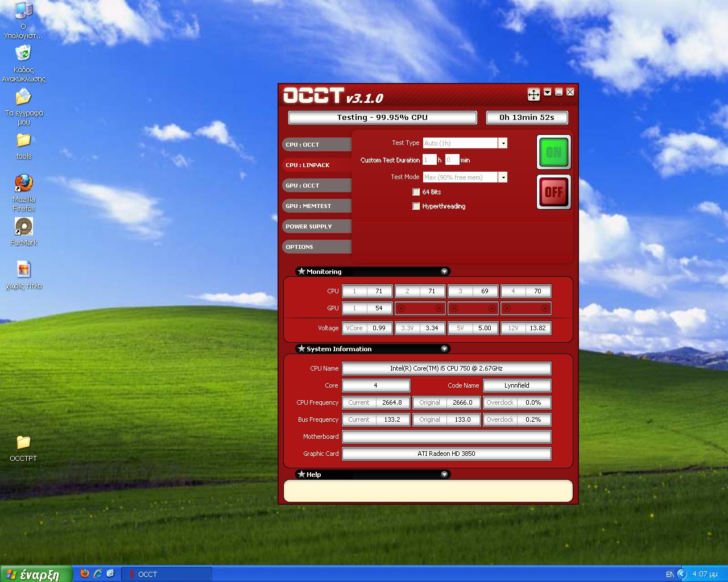The width and height of the screenshot is (728, 582).
Task: Click the original CPU frequency 2666.0
Action: click(x=462, y=402)
